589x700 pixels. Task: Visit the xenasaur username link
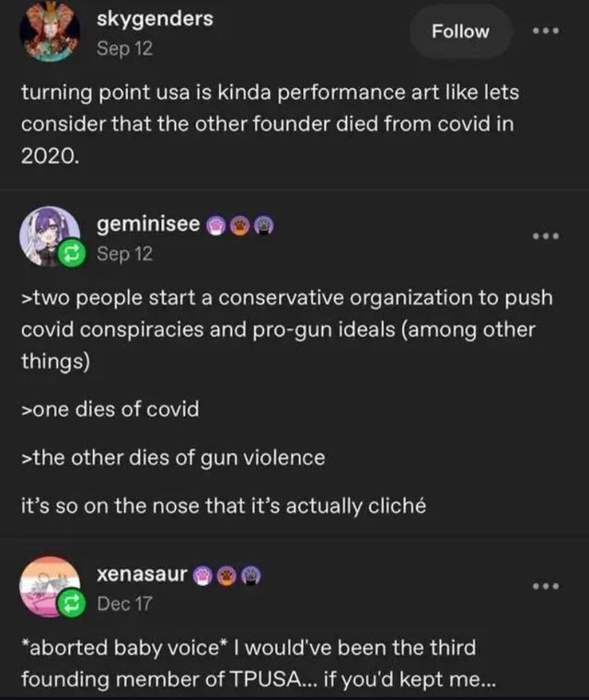142,574
